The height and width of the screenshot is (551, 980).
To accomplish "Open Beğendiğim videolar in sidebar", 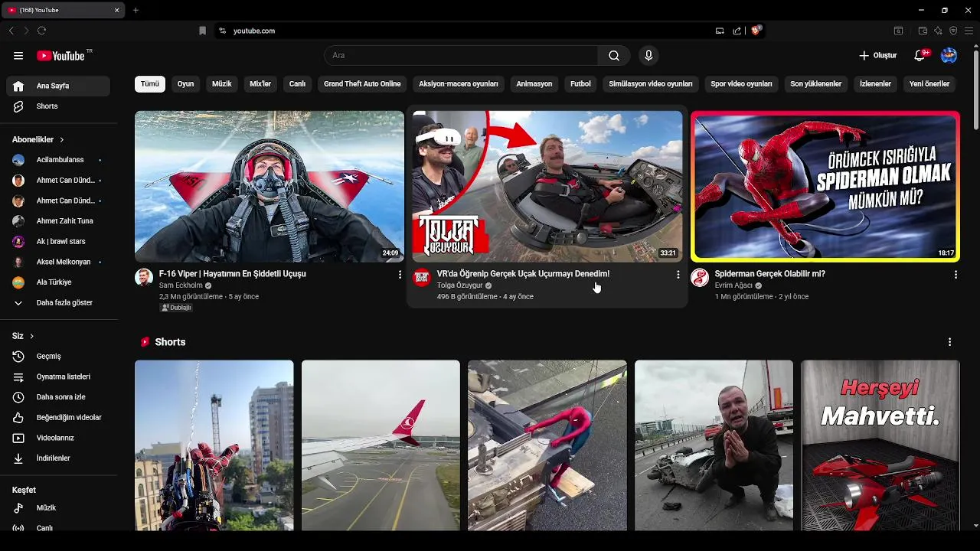I will 58,418.
